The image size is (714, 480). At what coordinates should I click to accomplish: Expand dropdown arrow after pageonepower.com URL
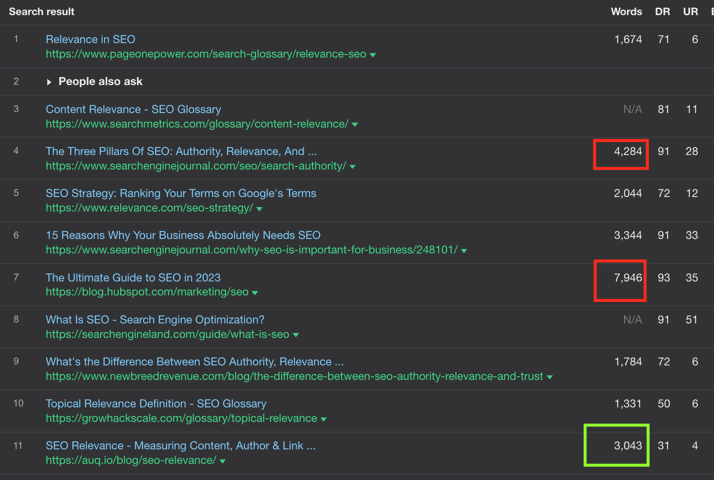pos(373,55)
